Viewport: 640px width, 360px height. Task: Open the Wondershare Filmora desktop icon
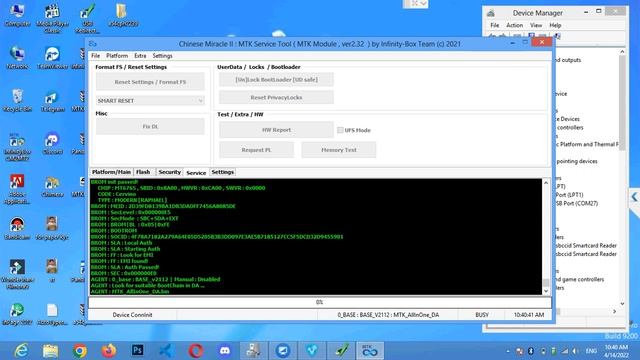point(17,274)
